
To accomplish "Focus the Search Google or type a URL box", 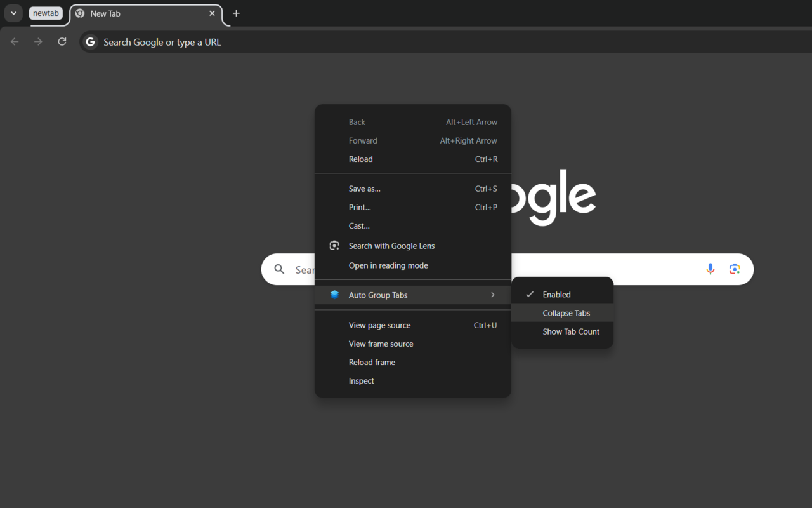I will click(x=444, y=42).
